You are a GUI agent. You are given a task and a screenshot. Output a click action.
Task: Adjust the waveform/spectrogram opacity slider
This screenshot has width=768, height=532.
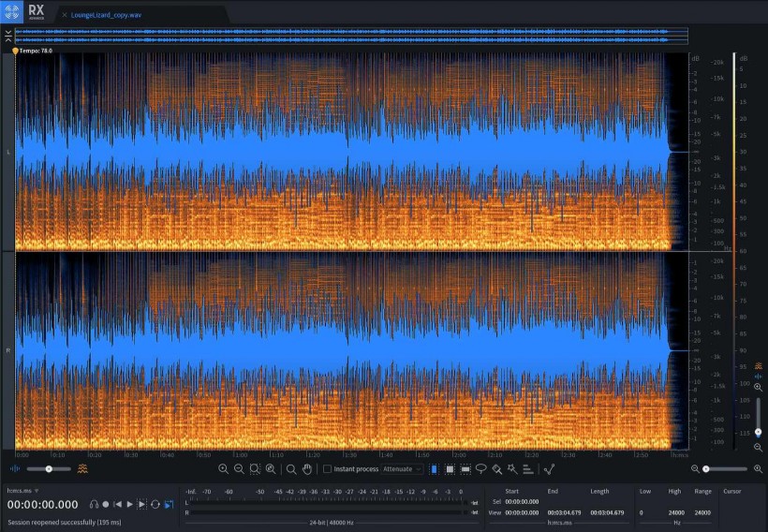point(47,468)
